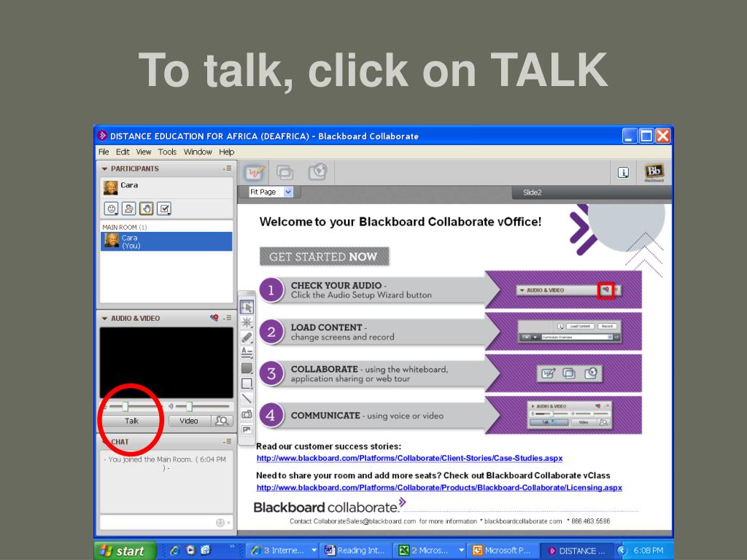Collapse the Participants panel triangle
Screen dimensions: 747x560
click(104, 168)
